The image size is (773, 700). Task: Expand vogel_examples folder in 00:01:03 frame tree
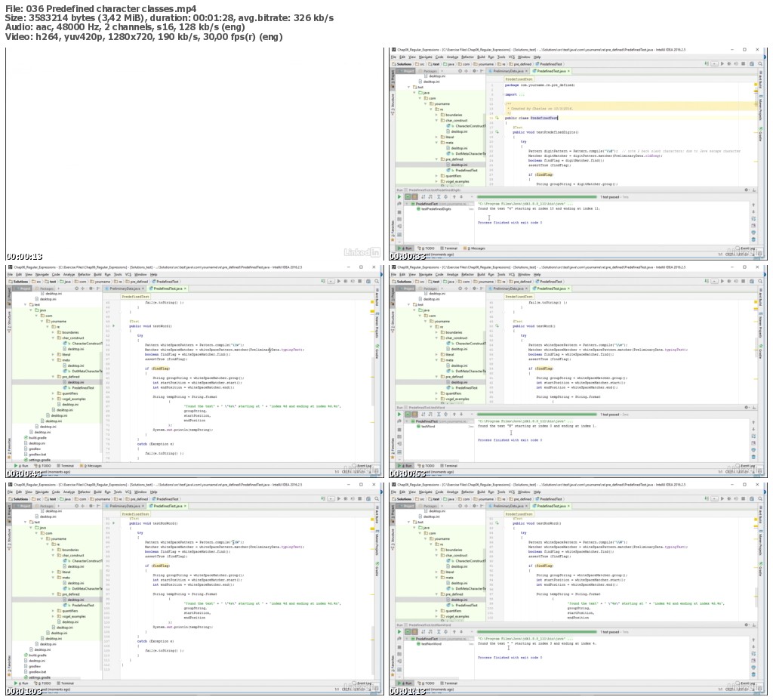(x=54, y=616)
